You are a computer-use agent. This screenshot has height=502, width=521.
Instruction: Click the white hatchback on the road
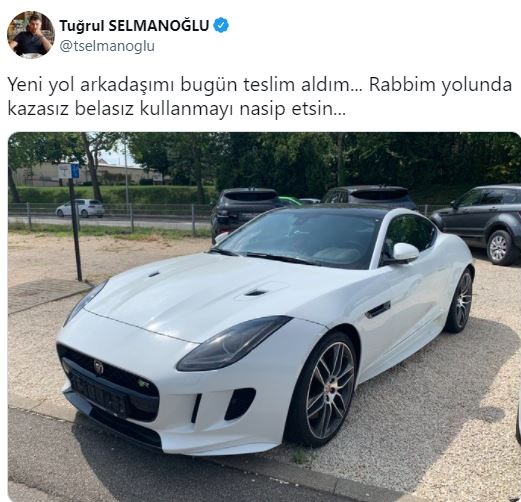click(x=80, y=208)
